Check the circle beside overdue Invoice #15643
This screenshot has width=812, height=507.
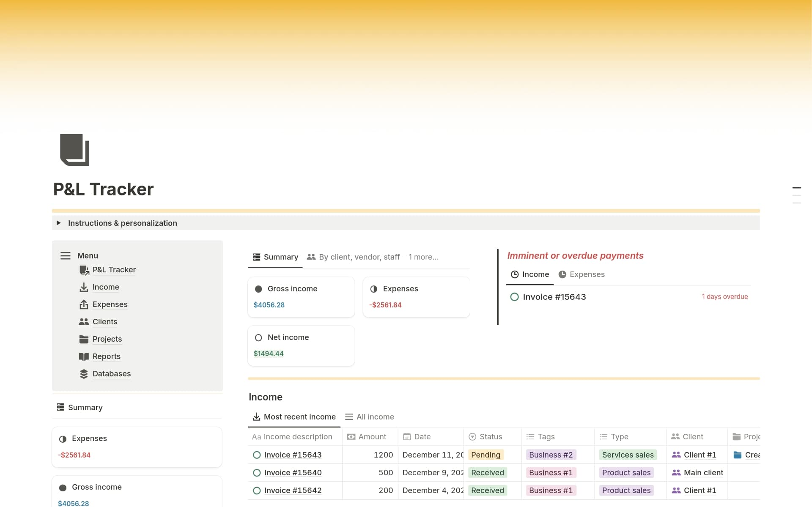(x=514, y=297)
